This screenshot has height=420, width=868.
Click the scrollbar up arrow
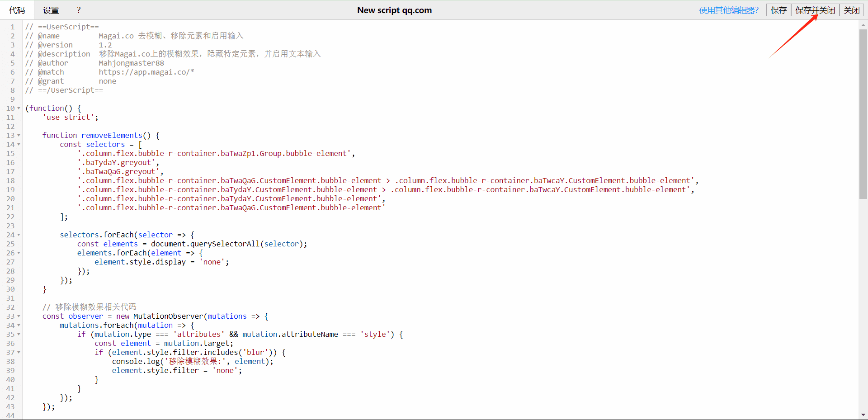pyautogui.click(x=863, y=25)
